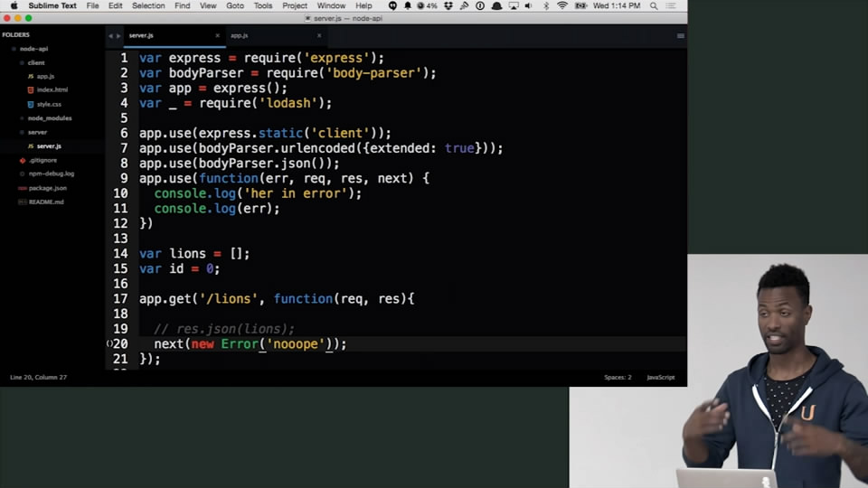This screenshot has width=868, height=488.
Task: Close the app.js tab
Action: point(319,35)
